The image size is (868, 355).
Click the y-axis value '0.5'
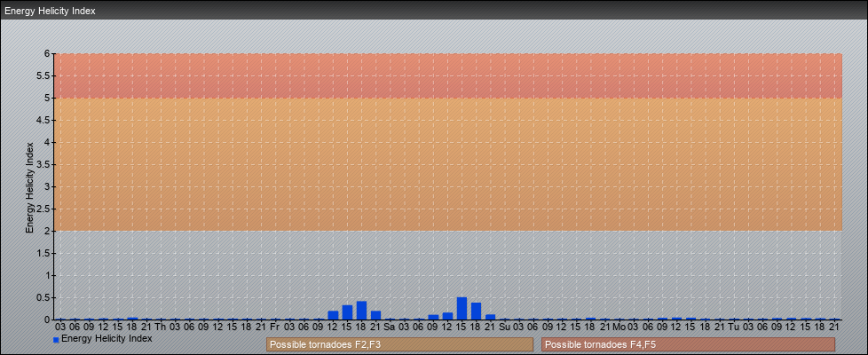pos(44,297)
